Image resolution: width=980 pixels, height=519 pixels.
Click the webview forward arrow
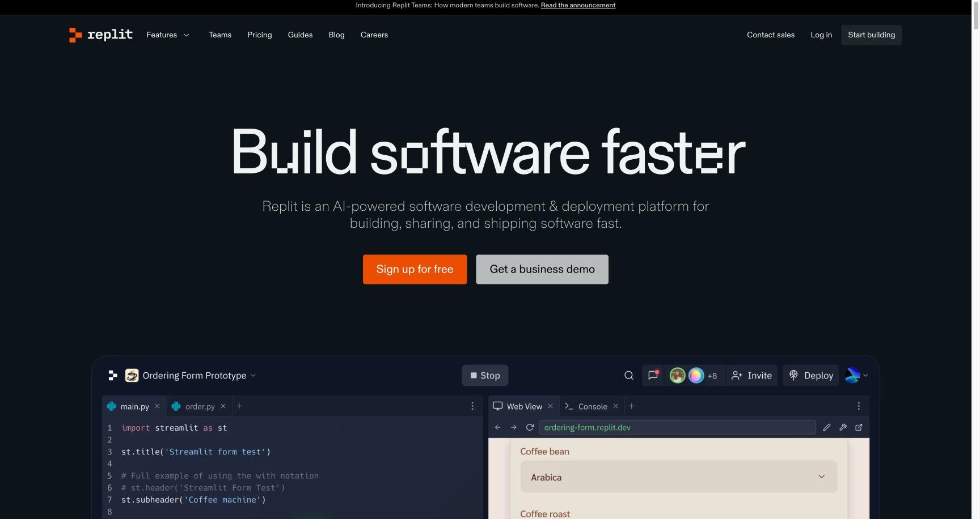[513, 427]
